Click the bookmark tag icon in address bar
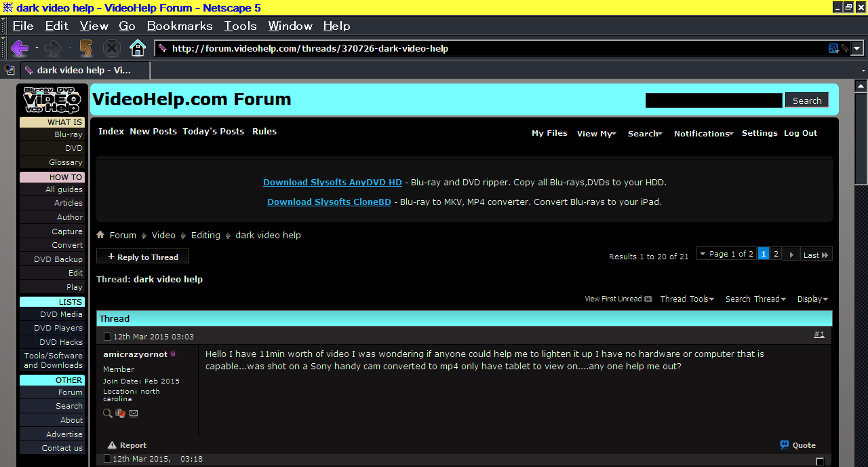The height and width of the screenshot is (467, 868). click(x=844, y=48)
